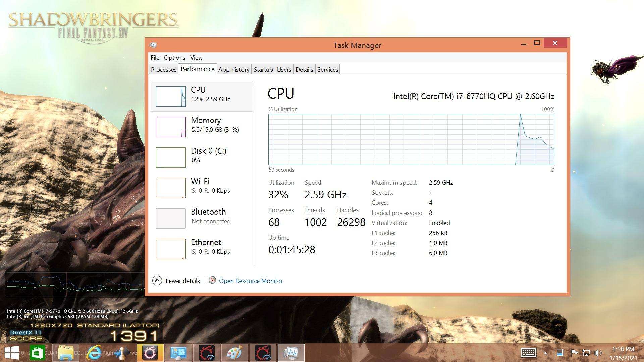
Task: Select the CPU performance graph thumbnail
Action: [x=170, y=97]
